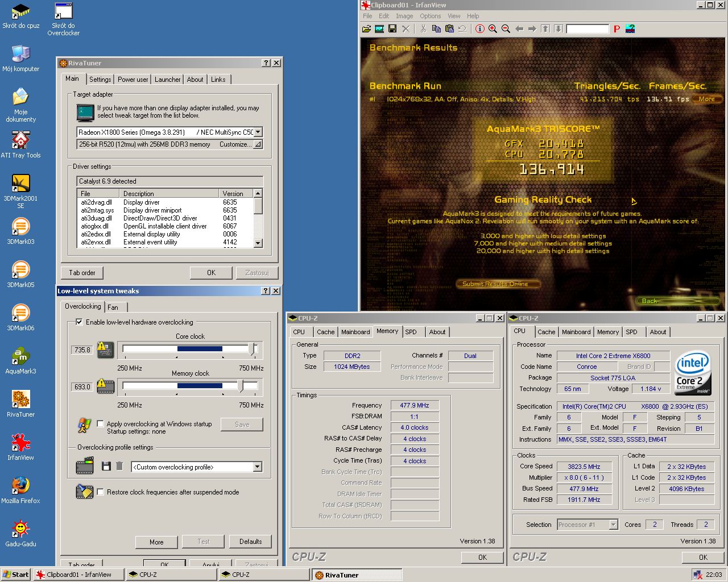This screenshot has height=582, width=728.
Task: Open the target adapter dropdown in RivaTuner
Action: (258, 132)
